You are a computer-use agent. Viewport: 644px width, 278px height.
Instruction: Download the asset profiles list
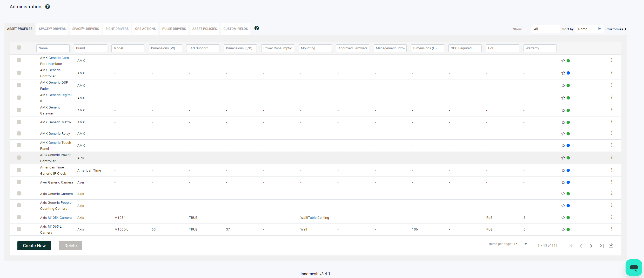pyautogui.click(x=611, y=245)
